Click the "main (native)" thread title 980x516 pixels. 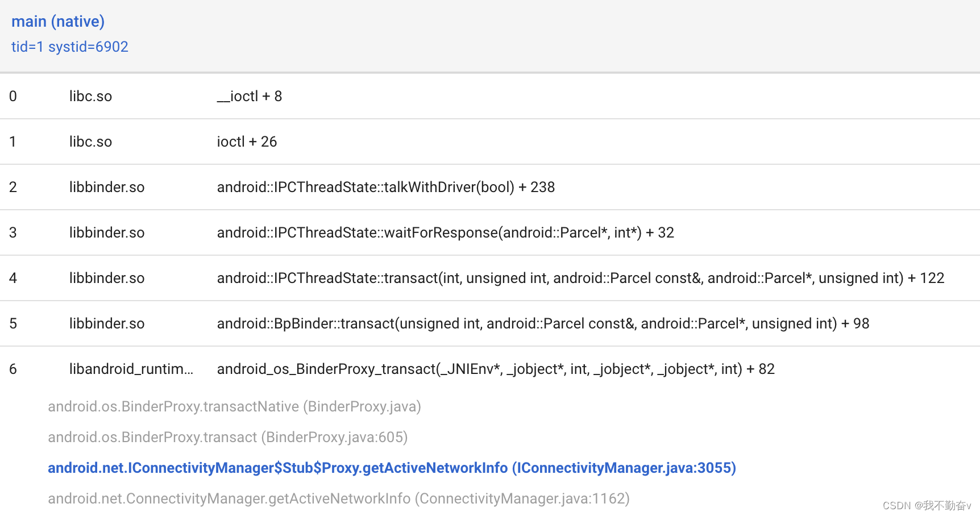tap(58, 22)
